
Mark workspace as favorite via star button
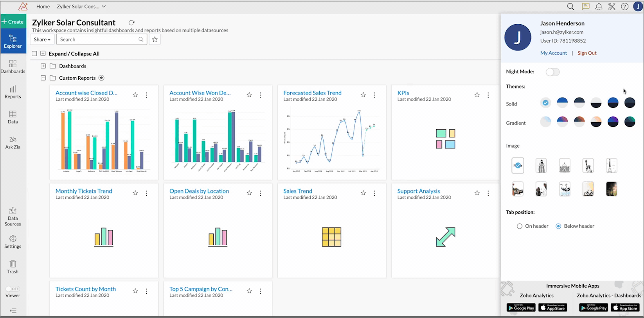[x=155, y=39]
